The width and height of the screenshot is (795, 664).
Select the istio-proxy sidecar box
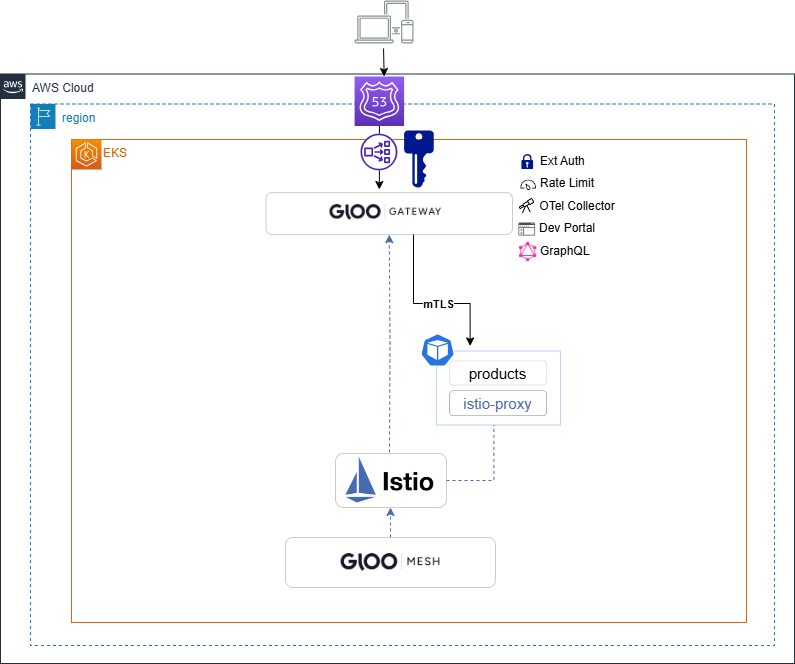(498, 403)
